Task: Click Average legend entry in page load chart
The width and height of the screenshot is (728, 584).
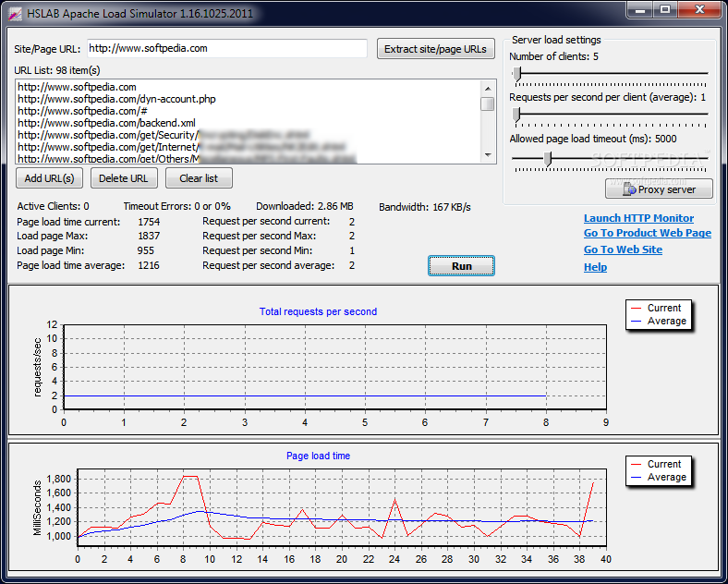Action: 659,477
